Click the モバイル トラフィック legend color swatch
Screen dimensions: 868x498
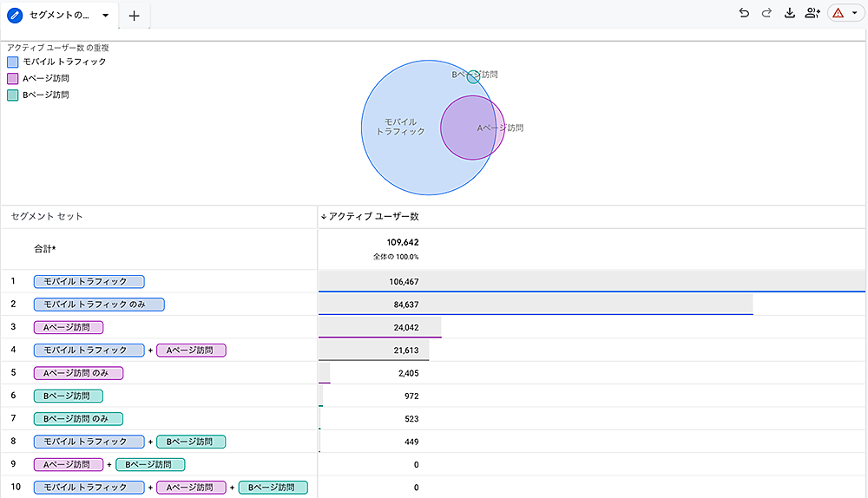coord(13,62)
